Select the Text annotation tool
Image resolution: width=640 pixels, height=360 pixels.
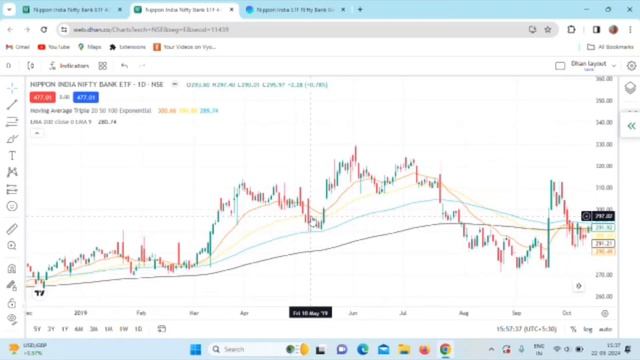(x=12, y=156)
